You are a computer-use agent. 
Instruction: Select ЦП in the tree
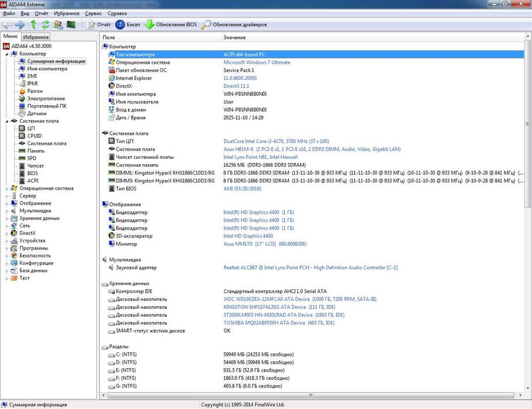pos(31,128)
